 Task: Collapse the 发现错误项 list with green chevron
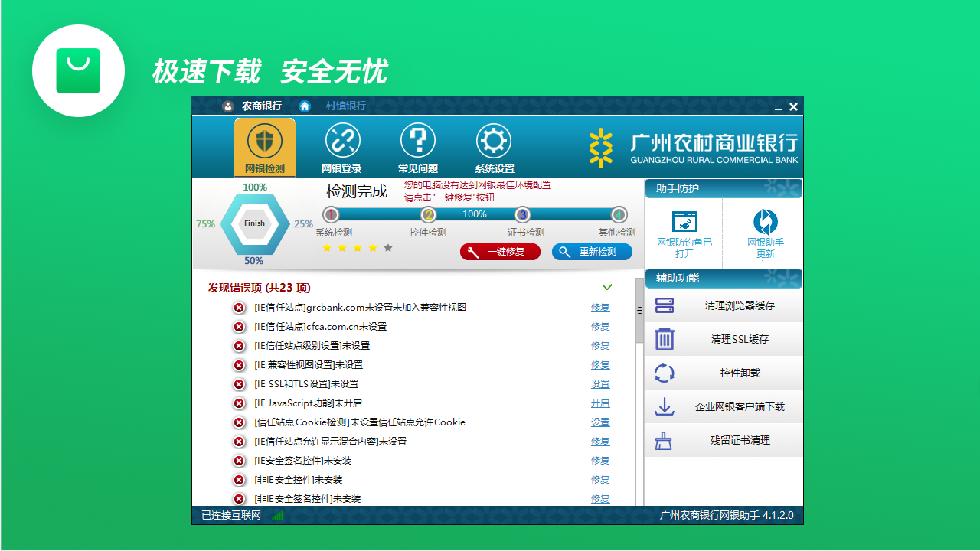click(607, 288)
